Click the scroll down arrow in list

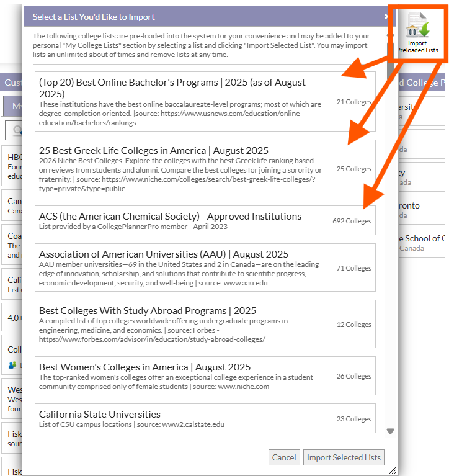click(x=390, y=431)
